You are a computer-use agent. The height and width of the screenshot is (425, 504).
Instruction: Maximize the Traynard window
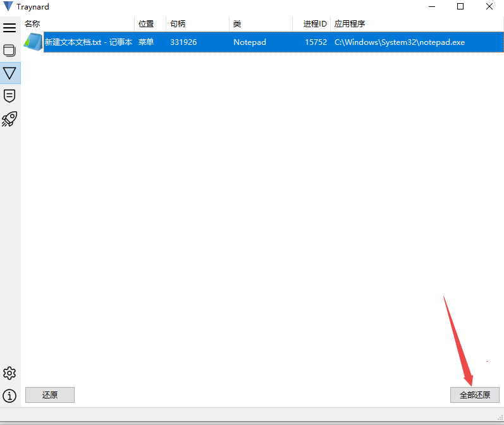pyautogui.click(x=460, y=7)
